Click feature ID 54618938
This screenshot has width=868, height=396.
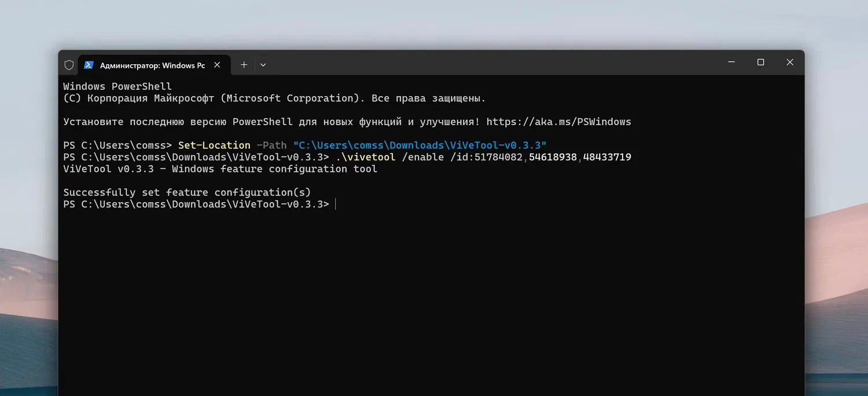tap(553, 157)
